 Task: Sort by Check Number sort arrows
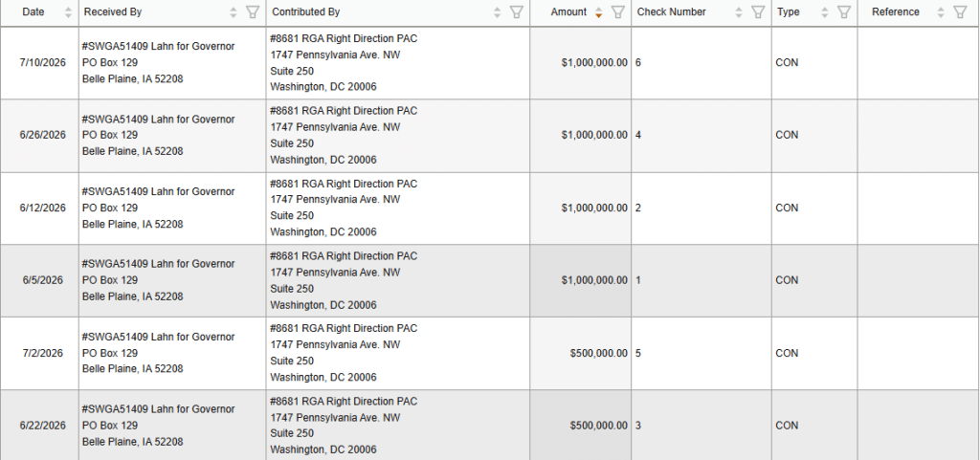(x=739, y=11)
